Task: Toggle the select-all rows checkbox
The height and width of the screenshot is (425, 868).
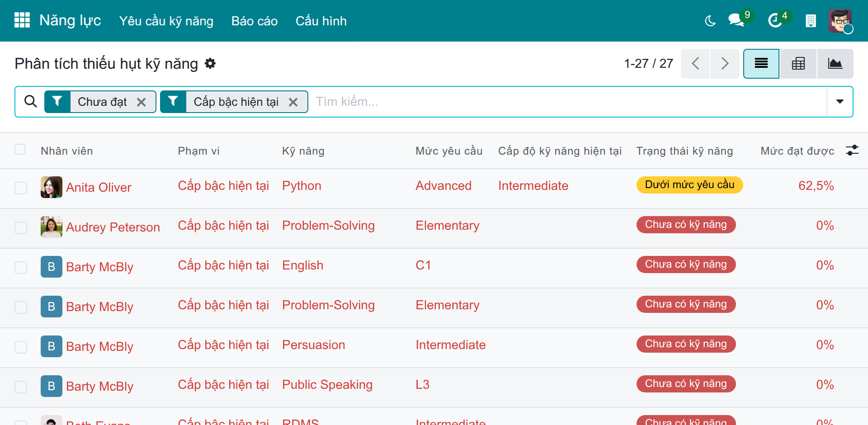Action: click(20, 149)
